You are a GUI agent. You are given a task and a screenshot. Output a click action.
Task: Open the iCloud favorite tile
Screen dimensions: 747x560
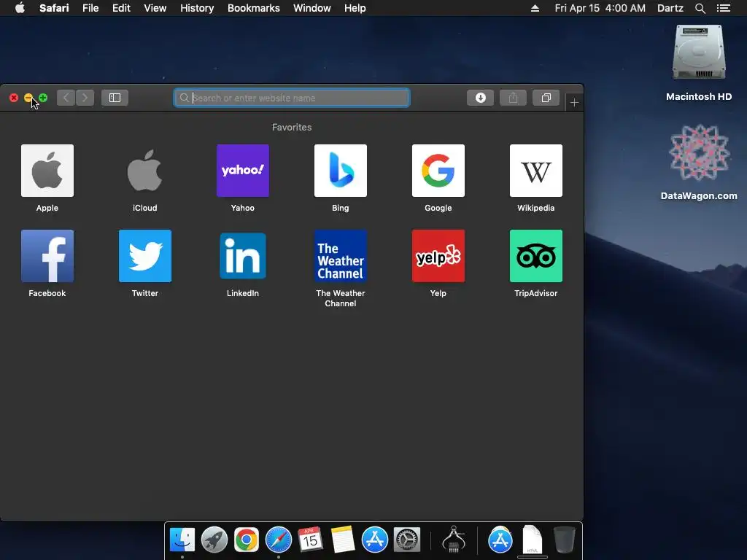click(x=145, y=171)
